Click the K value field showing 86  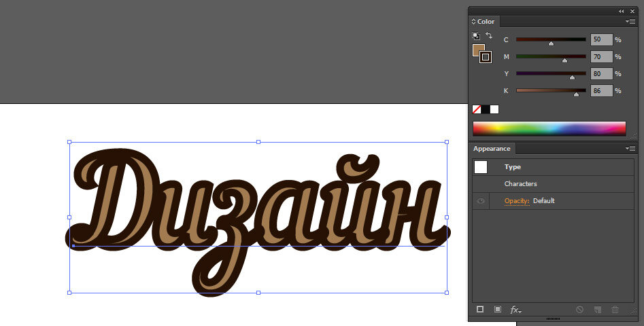tap(602, 90)
